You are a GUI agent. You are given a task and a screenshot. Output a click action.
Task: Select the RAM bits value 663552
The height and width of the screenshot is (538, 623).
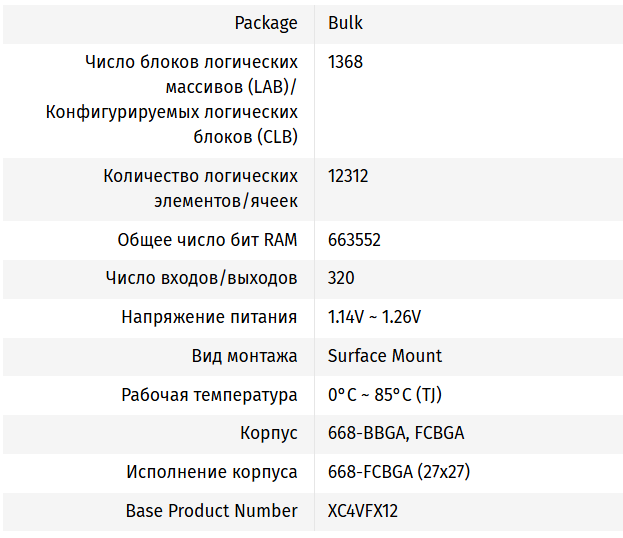tap(354, 240)
